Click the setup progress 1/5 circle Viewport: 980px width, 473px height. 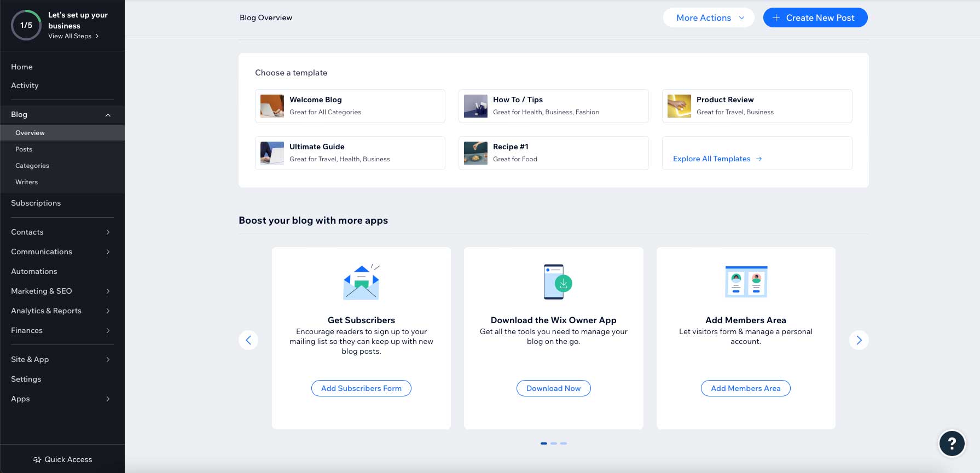coord(26,25)
